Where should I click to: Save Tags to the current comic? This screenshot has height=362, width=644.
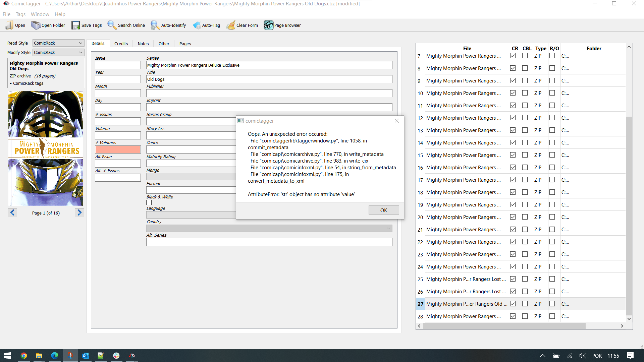(87, 25)
